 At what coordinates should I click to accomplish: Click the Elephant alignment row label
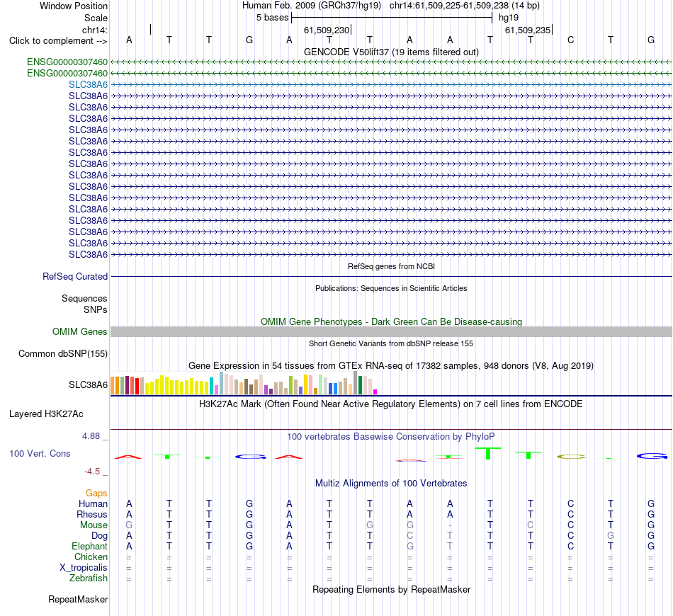89,546
